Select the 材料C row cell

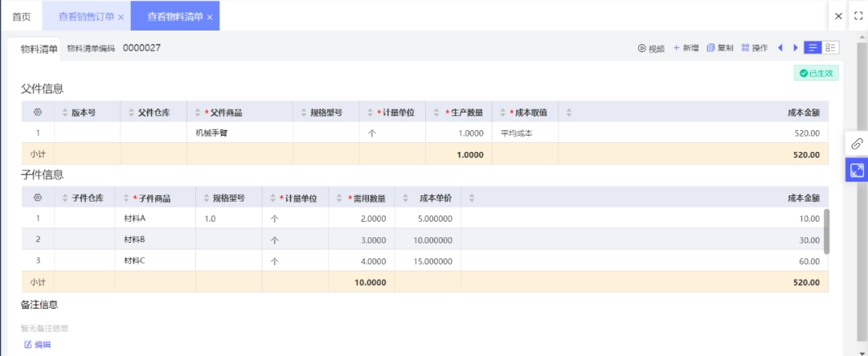156,260
